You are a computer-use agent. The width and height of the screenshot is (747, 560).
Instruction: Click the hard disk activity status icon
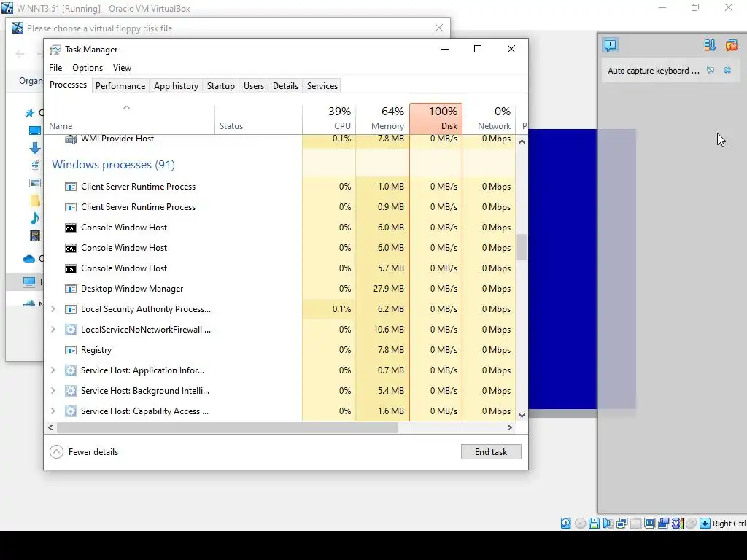pyautogui.click(x=565, y=524)
